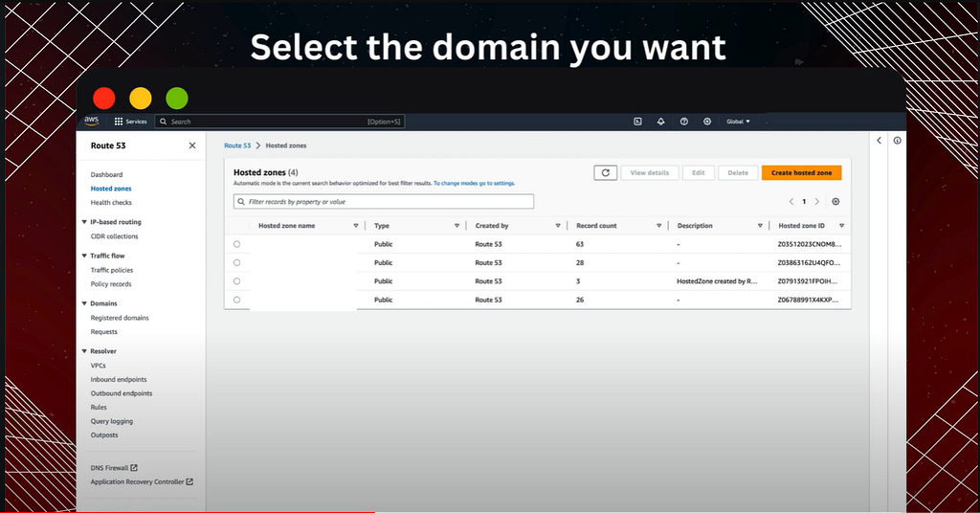Viewport: 980px width, 513px height.
Task: Click the Edit button
Action: click(x=698, y=172)
